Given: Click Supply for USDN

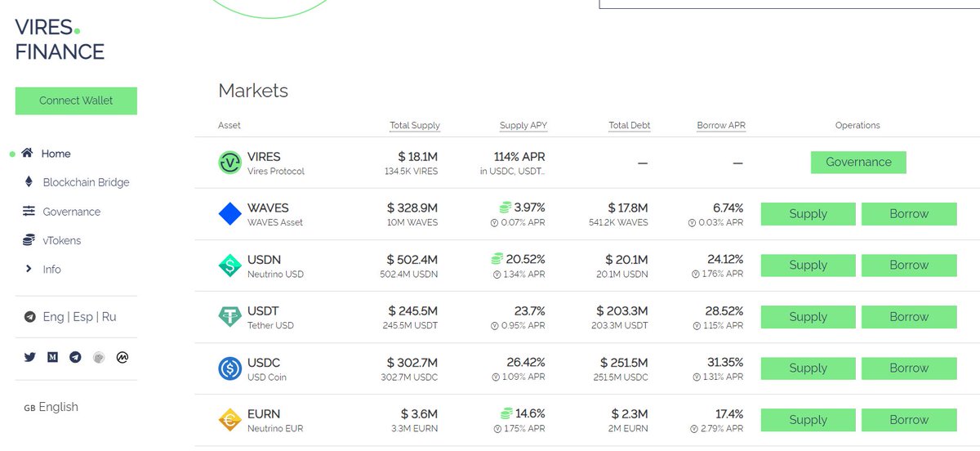Looking at the screenshot, I should tap(808, 266).
